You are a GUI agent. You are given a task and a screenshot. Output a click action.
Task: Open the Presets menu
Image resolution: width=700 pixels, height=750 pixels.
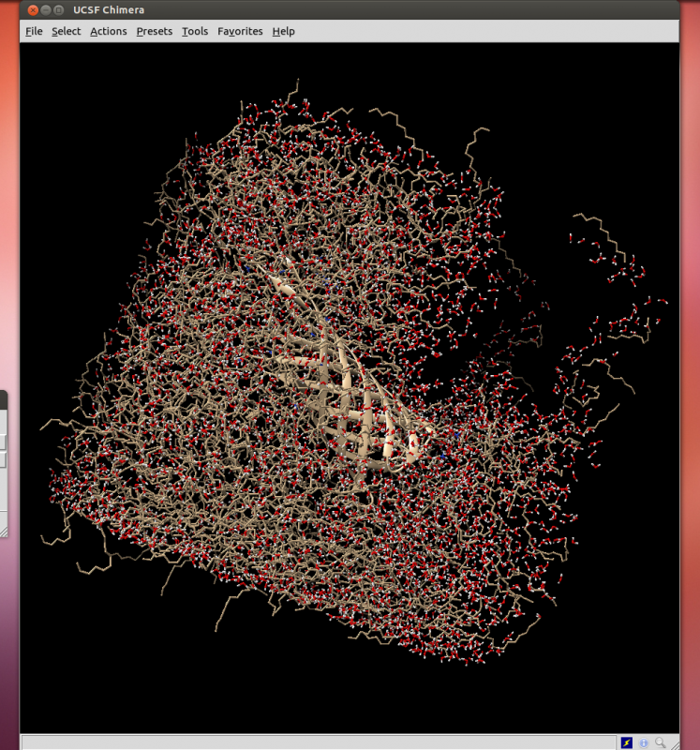point(154,31)
